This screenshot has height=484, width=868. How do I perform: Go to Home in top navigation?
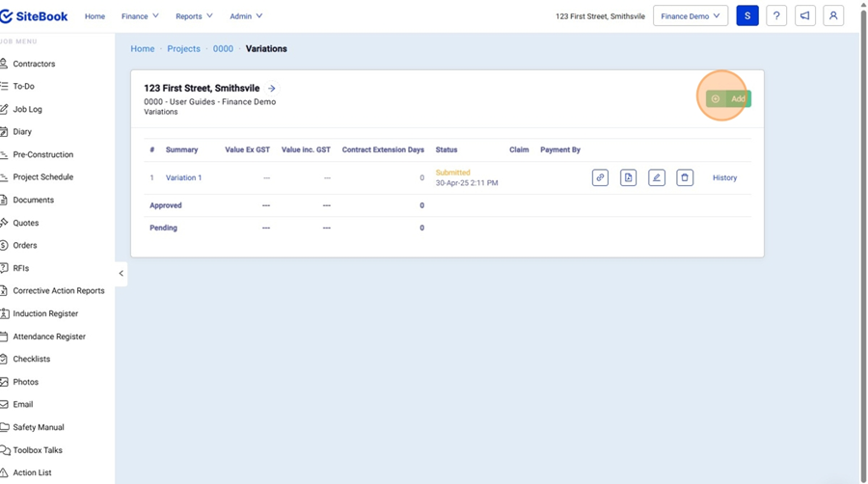pyautogui.click(x=95, y=16)
